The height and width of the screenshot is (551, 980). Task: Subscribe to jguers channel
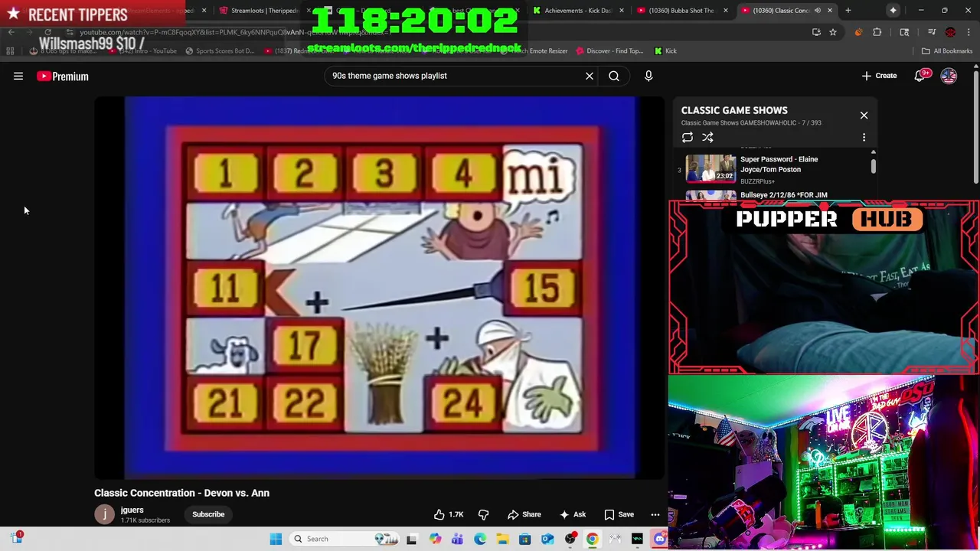tap(208, 514)
